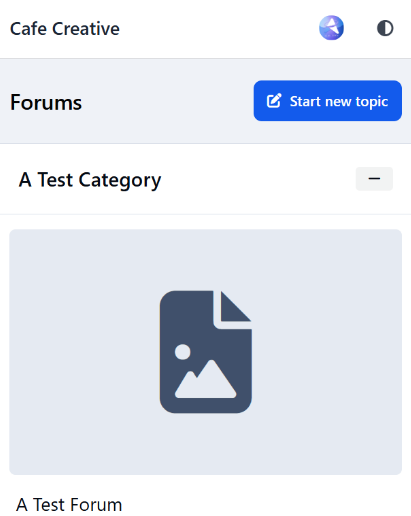Click the file image placeholder icon
The image size is (411, 516).
pos(206,352)
